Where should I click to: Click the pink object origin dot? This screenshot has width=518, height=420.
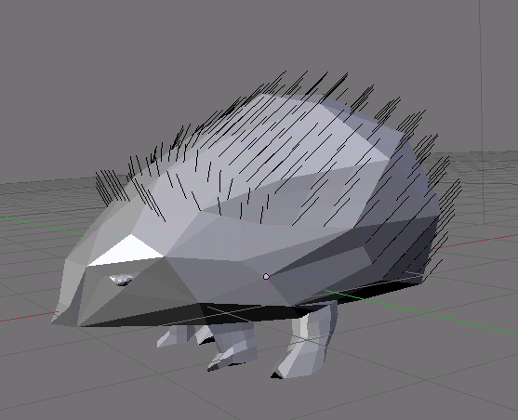point(266,276)
